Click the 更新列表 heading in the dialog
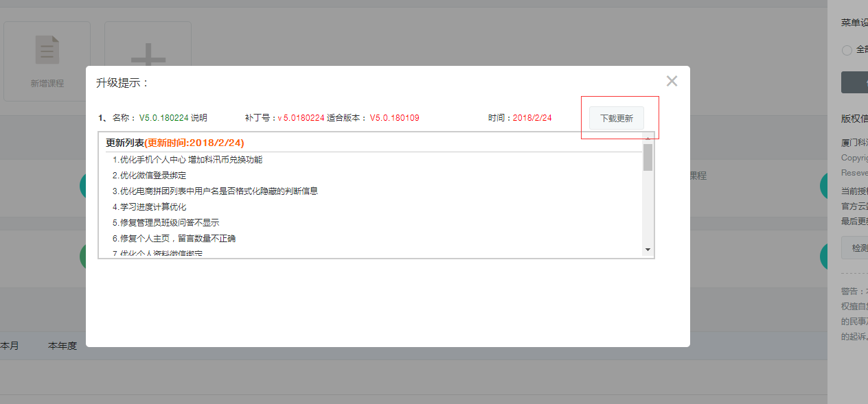The height and width of the screenshot is (404, 868). pos(123,142)
